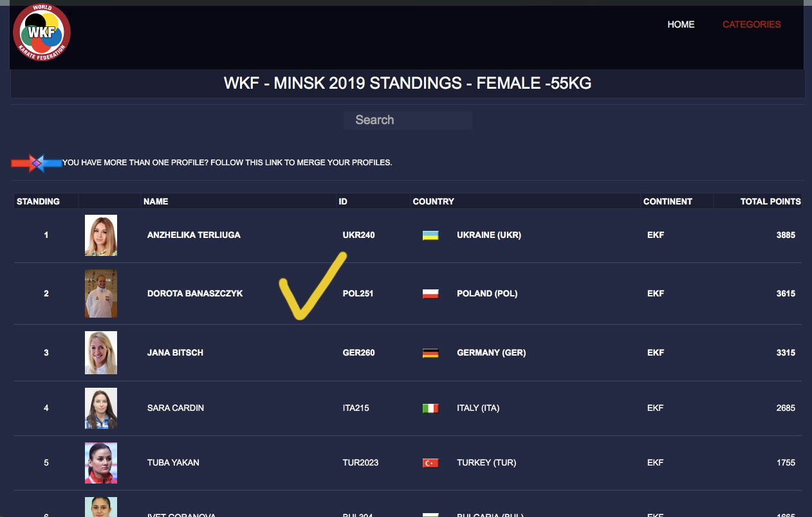812x517 pixels.
Task: Click Tuba Yakan's profile photo
Action: tap(101, 463)
